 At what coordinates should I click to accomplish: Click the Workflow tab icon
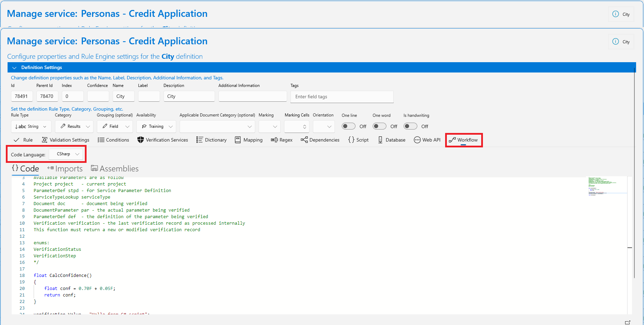452,140
